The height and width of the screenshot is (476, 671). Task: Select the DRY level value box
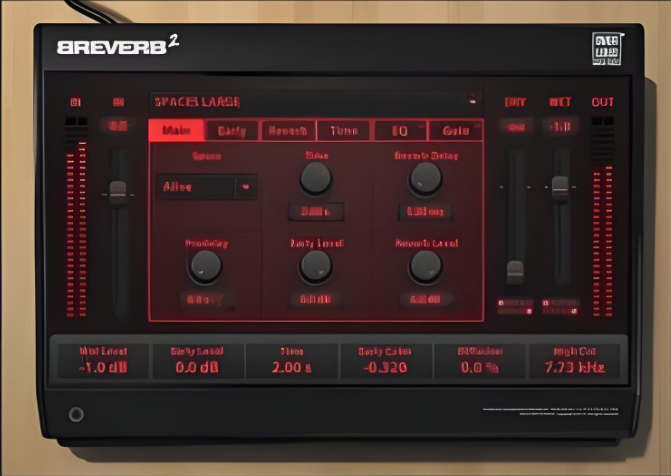point(516,127)
